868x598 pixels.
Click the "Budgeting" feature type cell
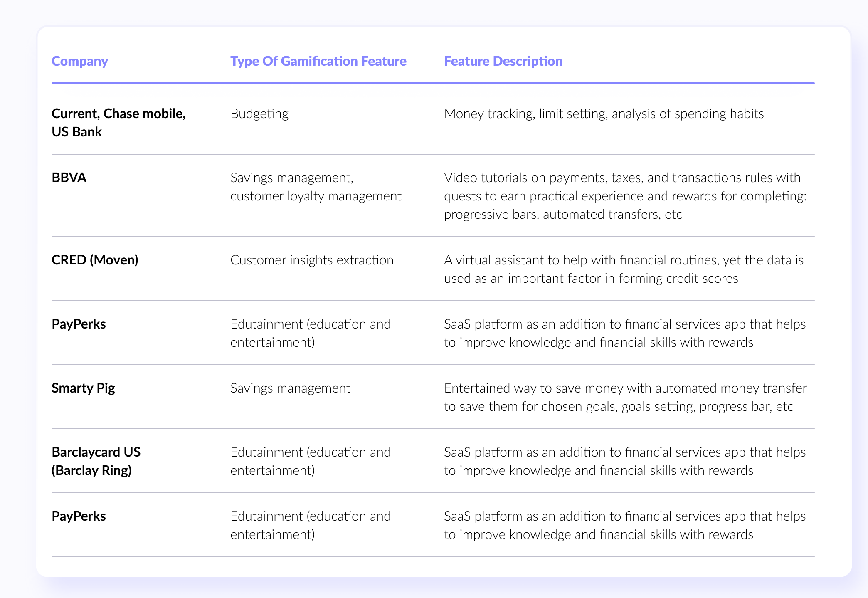[x=259, y=114]
